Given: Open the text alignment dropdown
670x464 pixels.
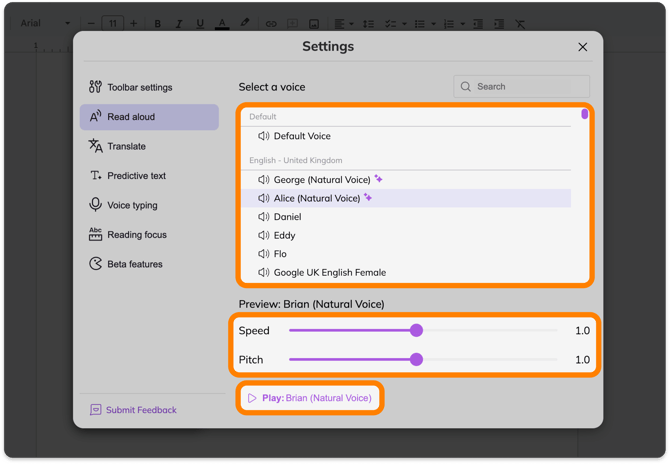Looking at the screenshot, I should [344, 24].
